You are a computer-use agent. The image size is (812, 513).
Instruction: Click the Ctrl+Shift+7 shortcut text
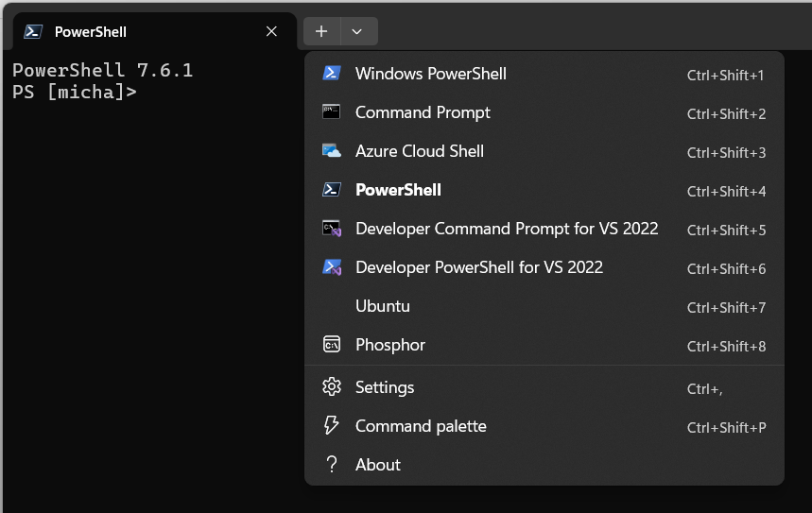pyautogui.click(x=726, y=307)
